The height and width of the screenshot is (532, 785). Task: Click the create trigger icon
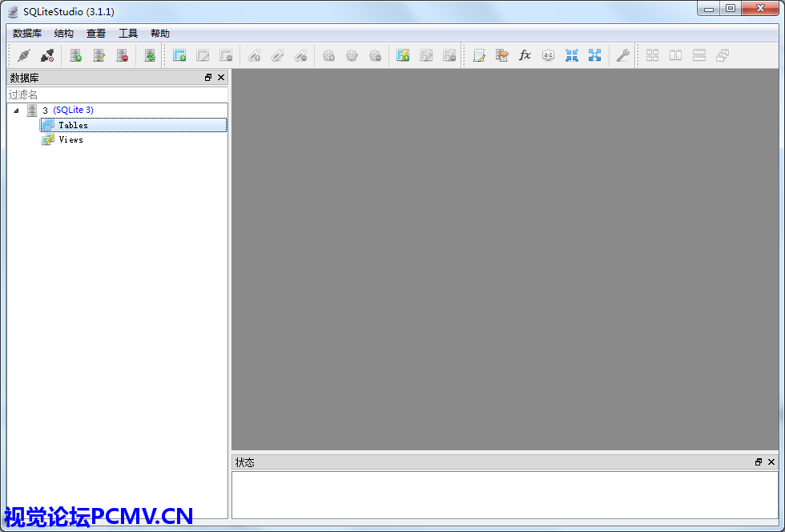pyautogui.click(x=328, y=55)
